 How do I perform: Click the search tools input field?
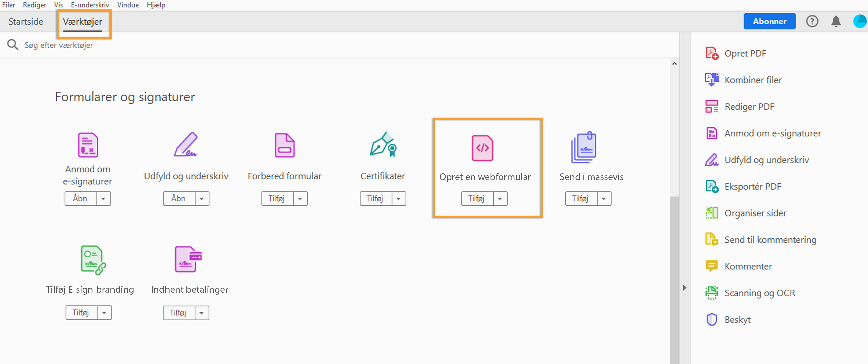click(x=135, y=45)
